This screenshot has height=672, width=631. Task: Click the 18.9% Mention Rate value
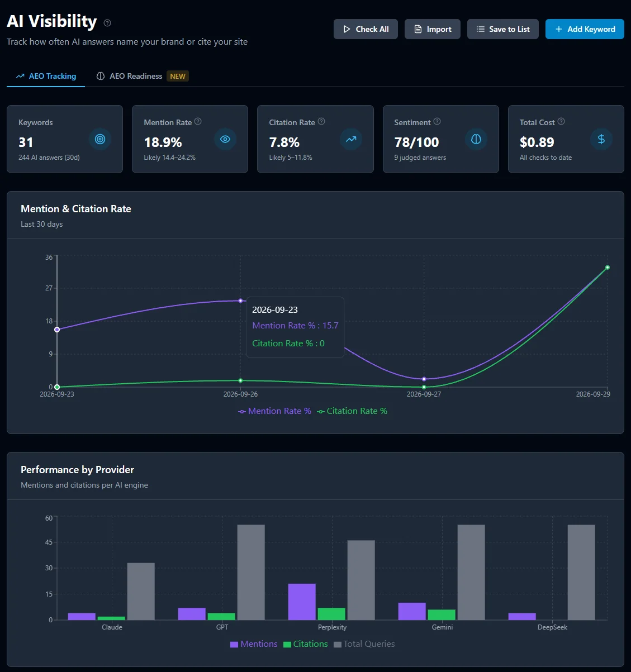coord(163,142)
